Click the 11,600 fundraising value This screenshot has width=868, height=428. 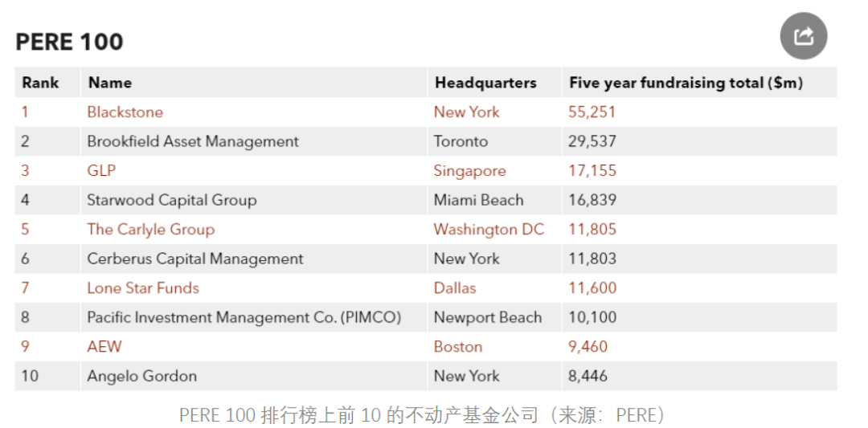[x=592, y=287]
